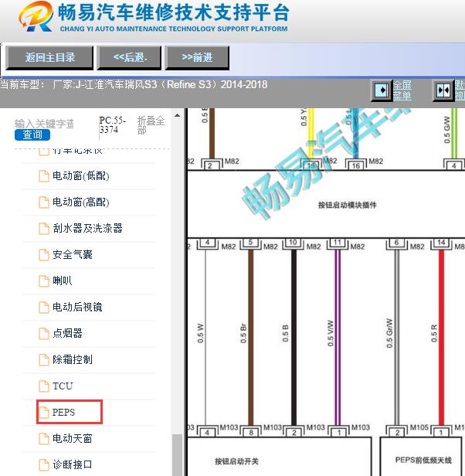
Task: Focus the keyword search input field
Action: coord(44,124)
